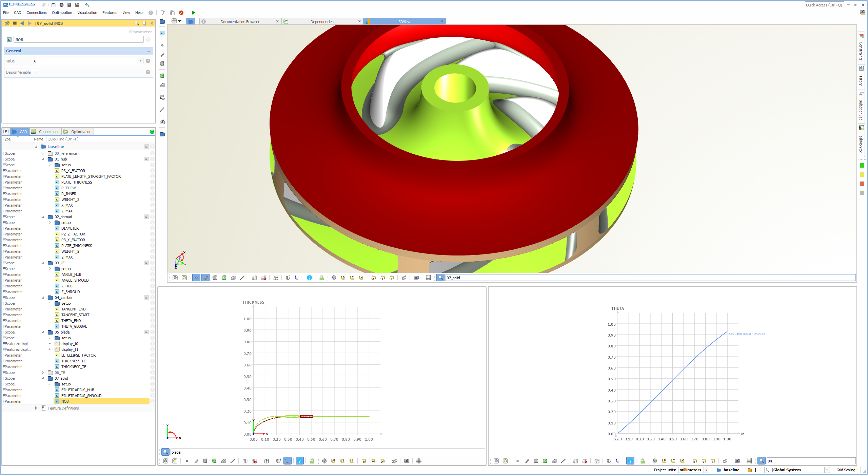Select the surface tool in vertical toolbar
868x475 pixels.
(x=162, y=63)
